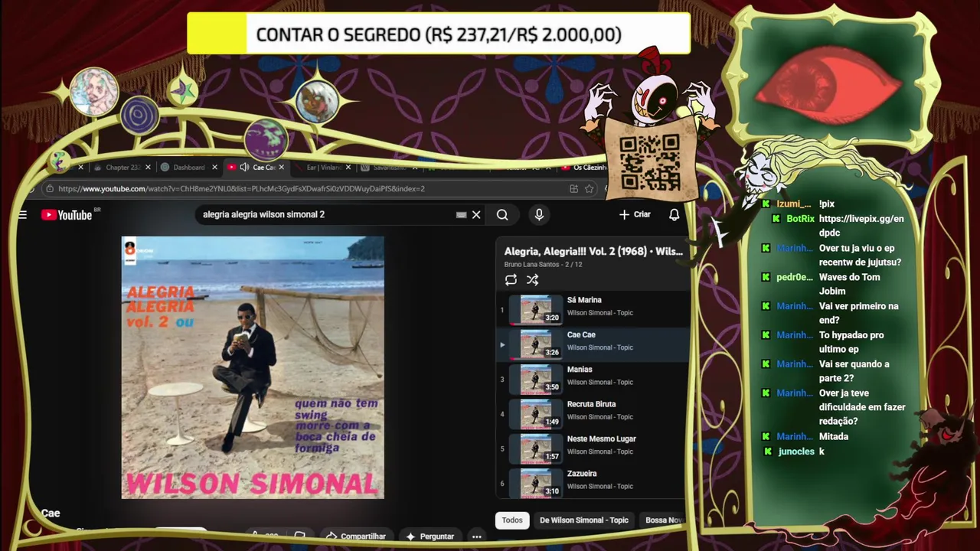The height and width of the screenshot is (551, 980).
Task: Switch to the Dashboard browser tab
Action: pos(188,168)
